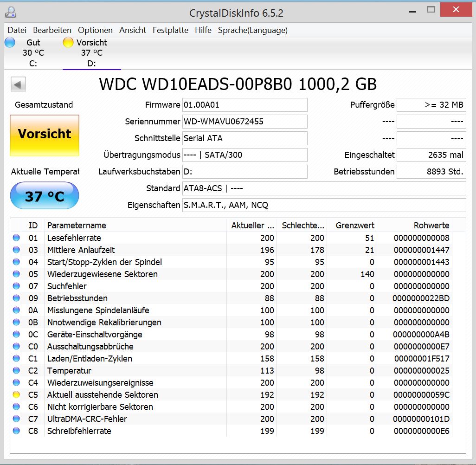Click yellow warning dot of Aktuell ausstehende Sektoren
The width and height of the screenshot is (476, 465).
pyautogui.click(x=16, y=394)
